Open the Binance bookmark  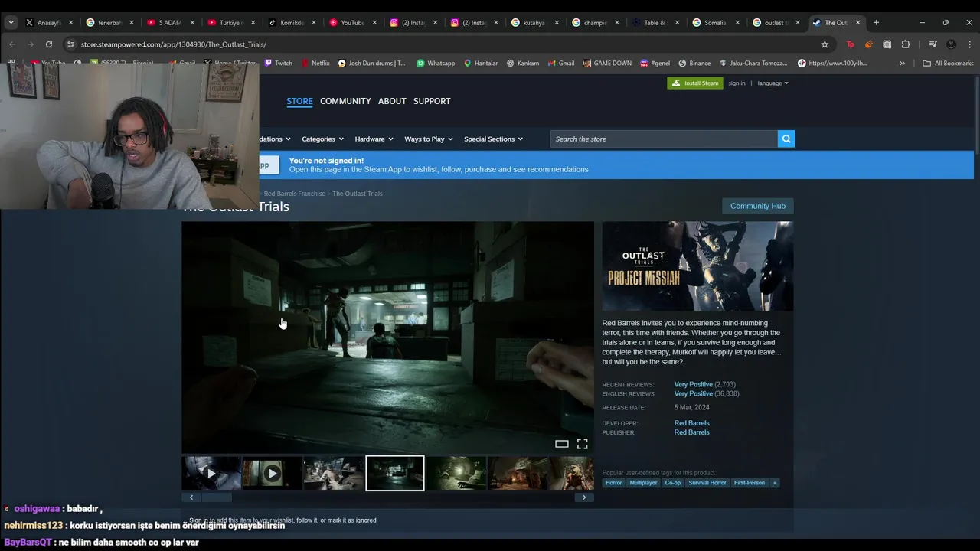click(694, 64)
